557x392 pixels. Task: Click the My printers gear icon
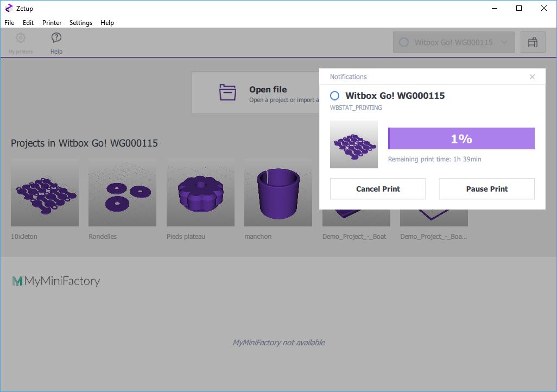21,39
